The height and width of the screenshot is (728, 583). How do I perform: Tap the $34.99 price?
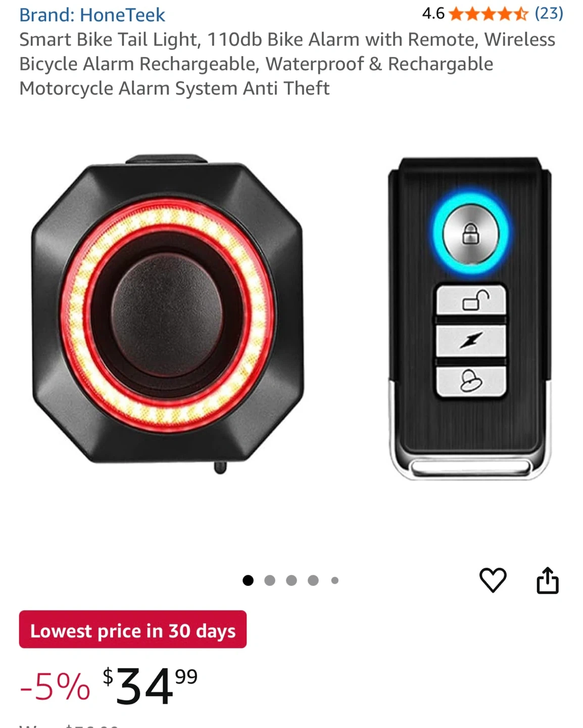coord(150,686)
